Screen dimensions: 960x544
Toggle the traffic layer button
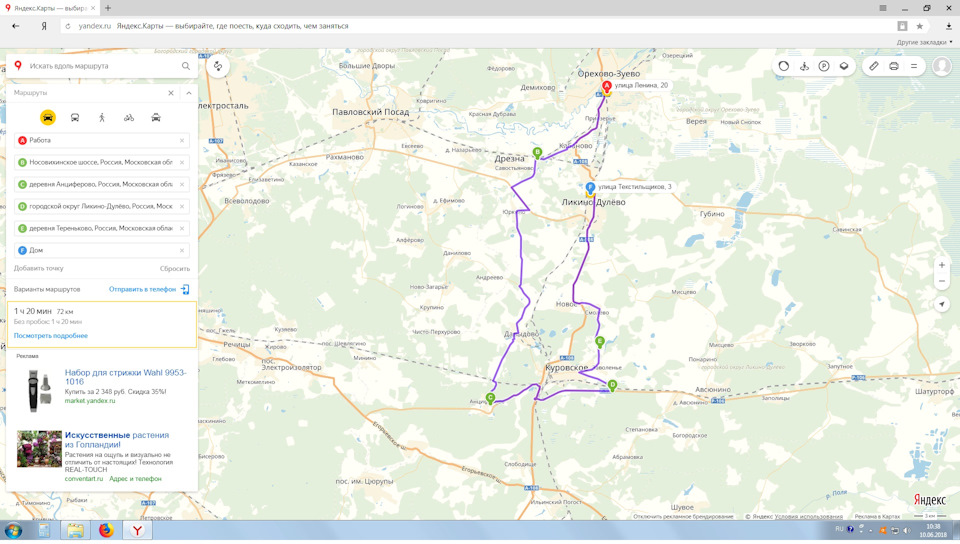click(784, 66)
